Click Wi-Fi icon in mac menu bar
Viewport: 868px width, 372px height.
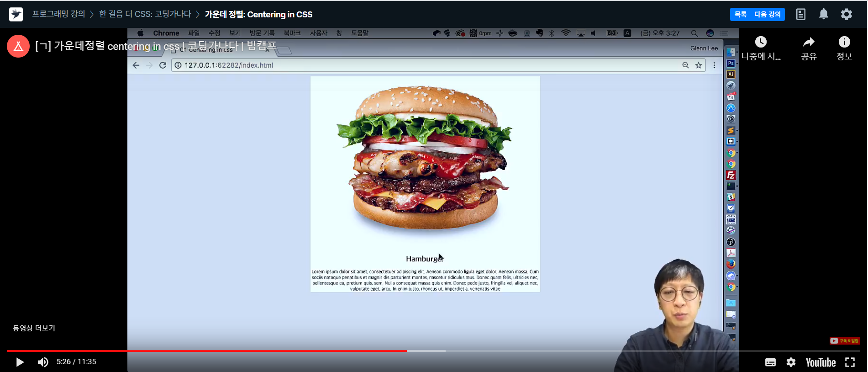coord(566,33)
